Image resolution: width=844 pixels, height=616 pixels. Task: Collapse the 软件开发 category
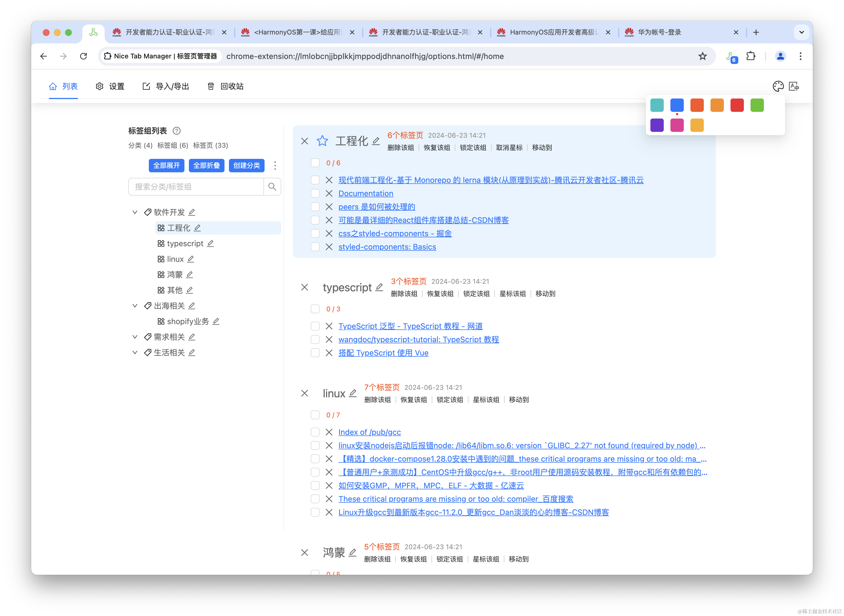(135, 212)
